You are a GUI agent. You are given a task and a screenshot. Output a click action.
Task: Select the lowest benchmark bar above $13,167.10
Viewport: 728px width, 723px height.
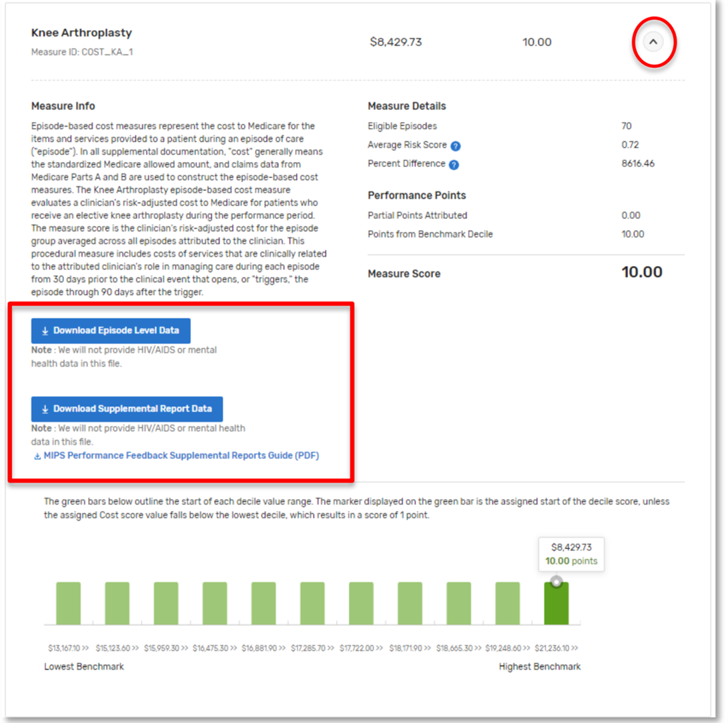click(68, 603)
